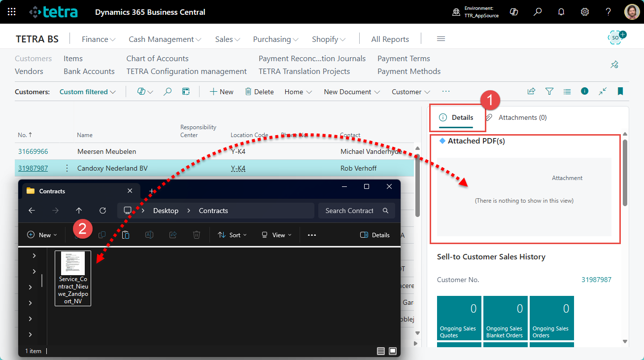Toggle the FactBox information pane icon

[x=584, y=91]
